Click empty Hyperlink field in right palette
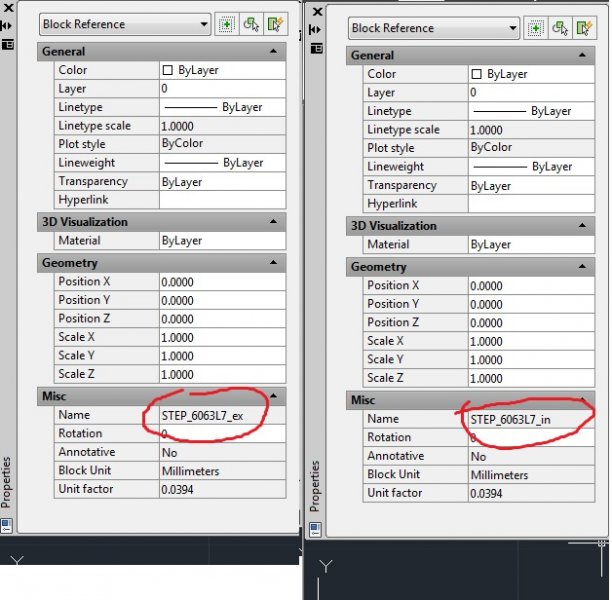The height and width of the screenshot is (600, 612). click(532, 203)
